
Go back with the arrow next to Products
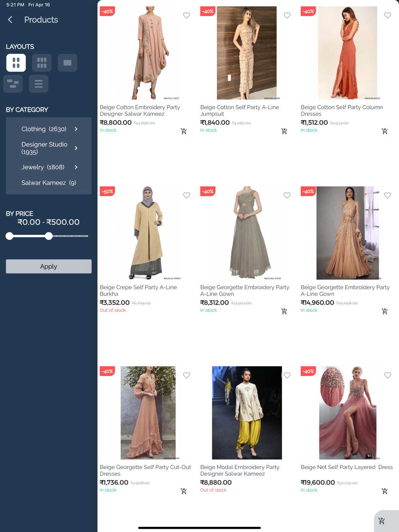pos(10,20)
